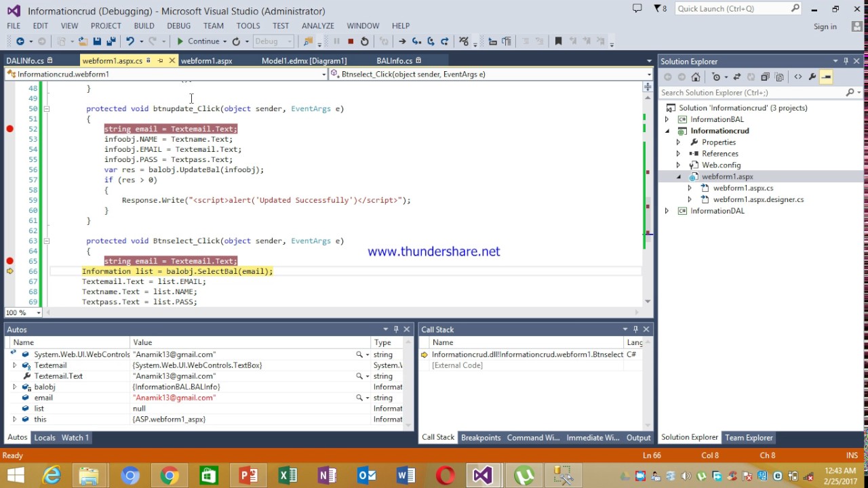
Task: Click the Properties wrench icon
Action: point(812,77)
